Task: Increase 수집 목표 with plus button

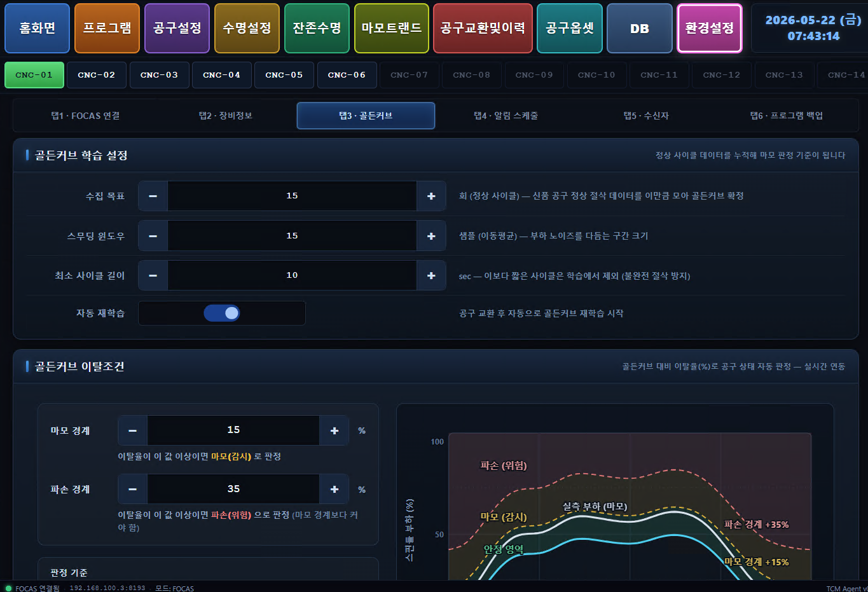Action: click(431, 196)
